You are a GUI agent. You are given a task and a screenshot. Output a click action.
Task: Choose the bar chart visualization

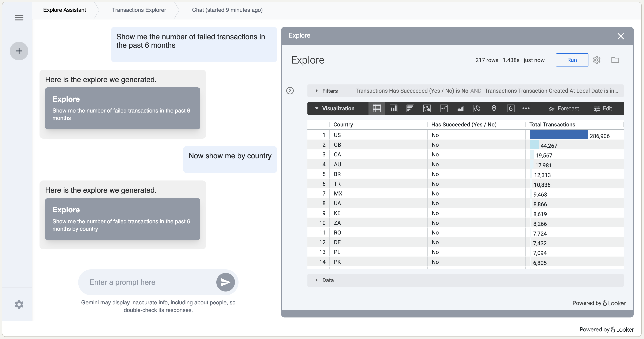pyautogui.click(x=410, y=108)
